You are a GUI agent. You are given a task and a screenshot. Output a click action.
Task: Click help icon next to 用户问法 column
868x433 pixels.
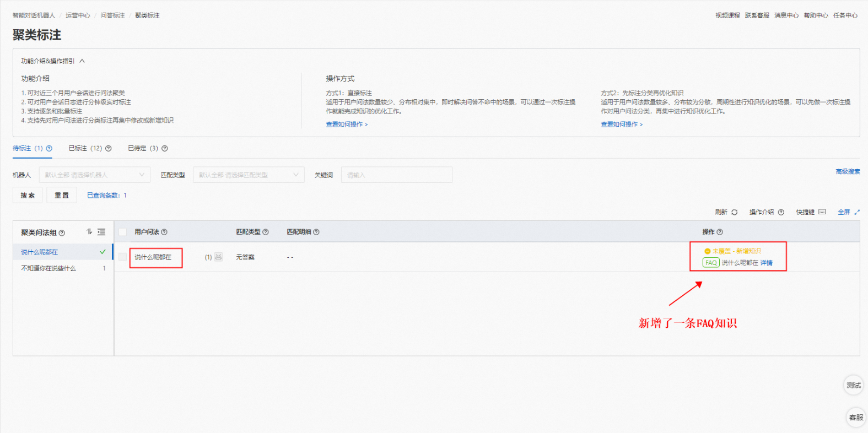click(x=164, y=232)
